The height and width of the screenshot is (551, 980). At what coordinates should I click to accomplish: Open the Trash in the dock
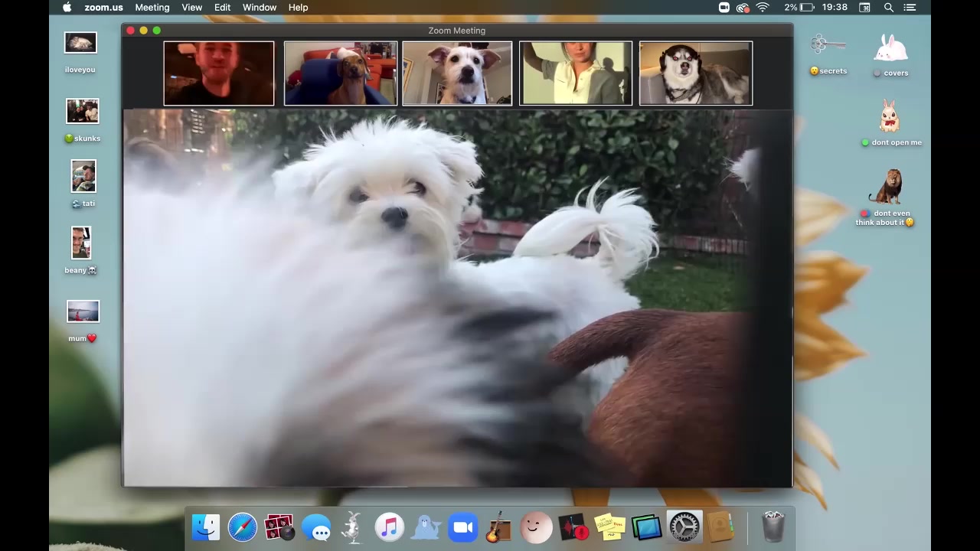773,527
